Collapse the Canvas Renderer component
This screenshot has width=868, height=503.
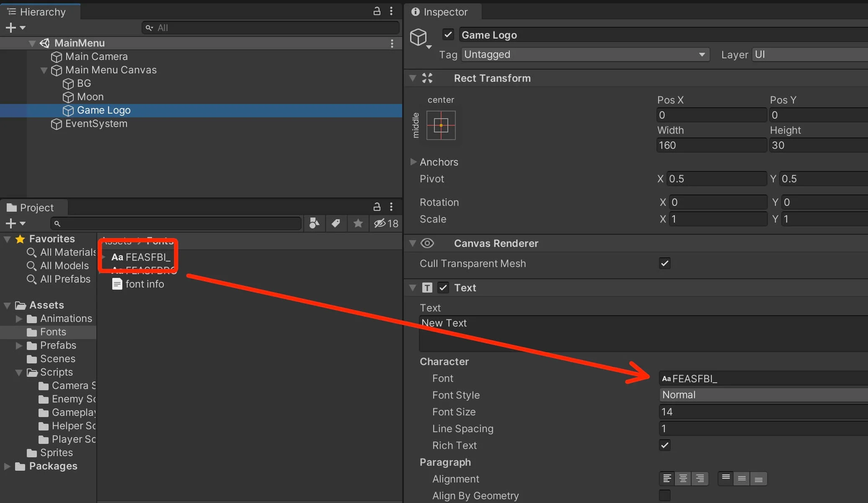tap(413, 243)
